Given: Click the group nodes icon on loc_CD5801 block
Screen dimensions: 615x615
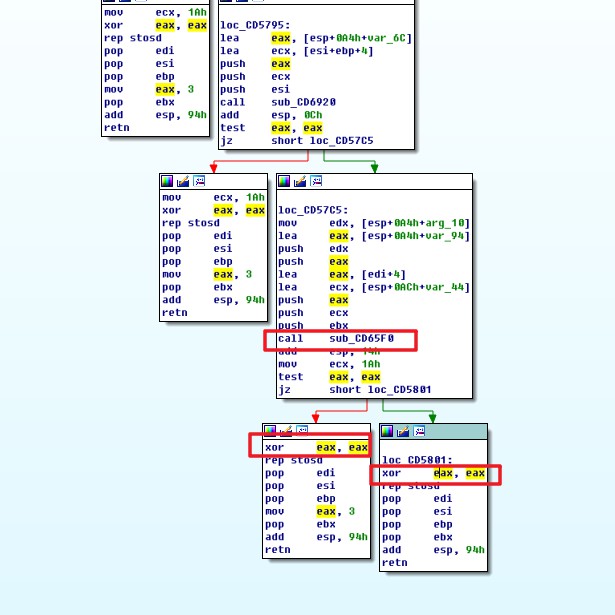Looking at the screenshot, I should coord(419,431).
